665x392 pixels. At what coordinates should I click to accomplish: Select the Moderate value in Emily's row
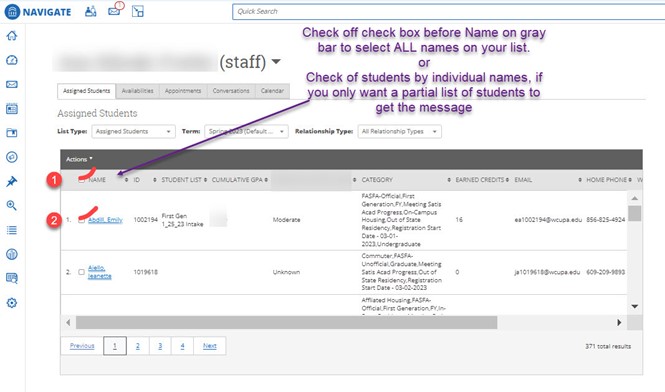point(286,220)
